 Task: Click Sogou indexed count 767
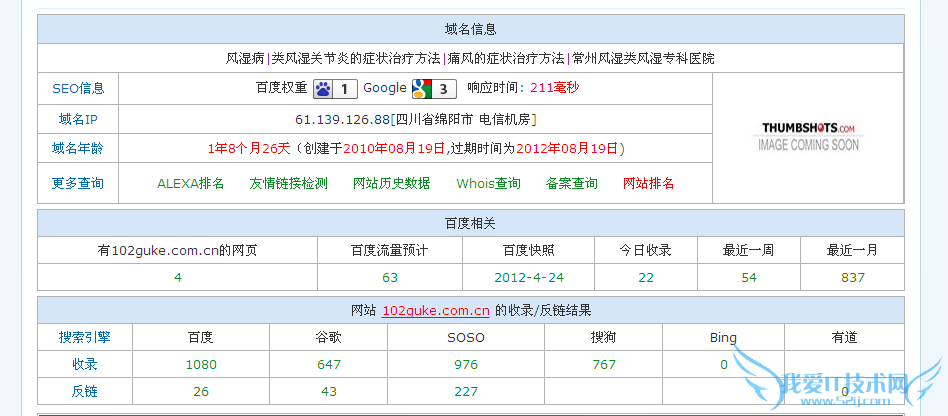[604, 365]
